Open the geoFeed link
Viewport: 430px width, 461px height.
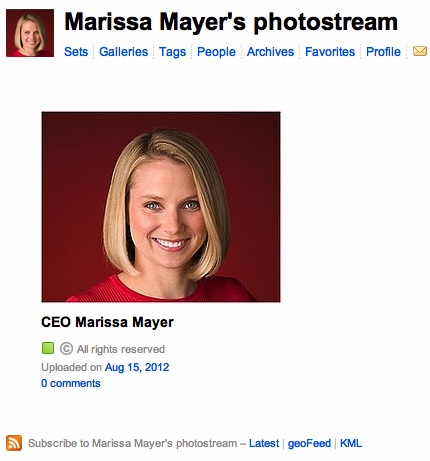tap(309, 443)
